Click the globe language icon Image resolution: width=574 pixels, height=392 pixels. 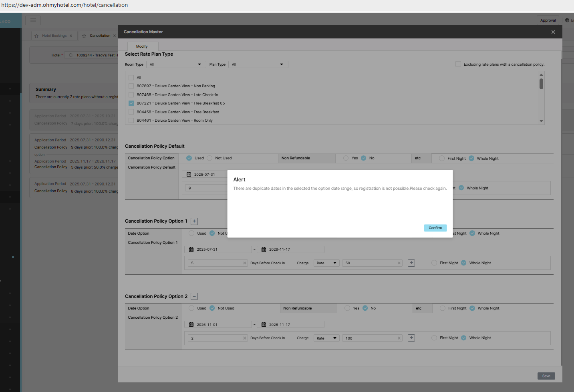tap(567, 20)
